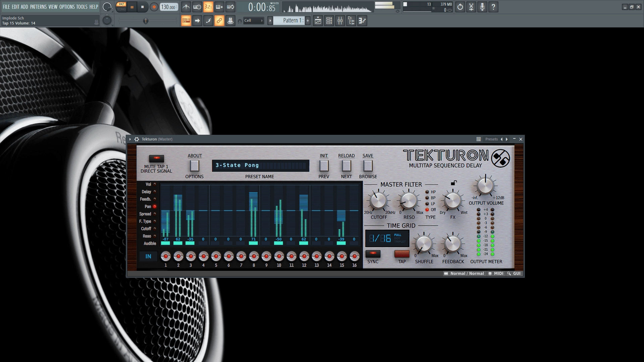Select the HP master filter type

coord(427,192)
